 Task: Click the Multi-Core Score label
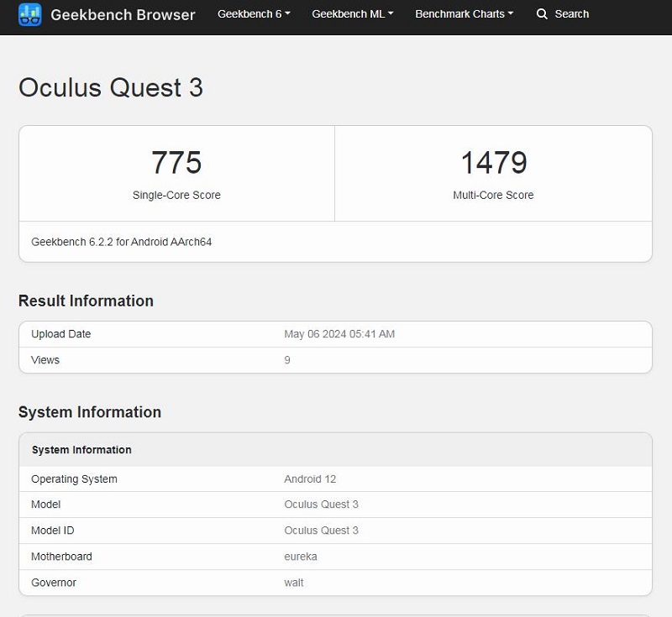click(x=493, y=195)
